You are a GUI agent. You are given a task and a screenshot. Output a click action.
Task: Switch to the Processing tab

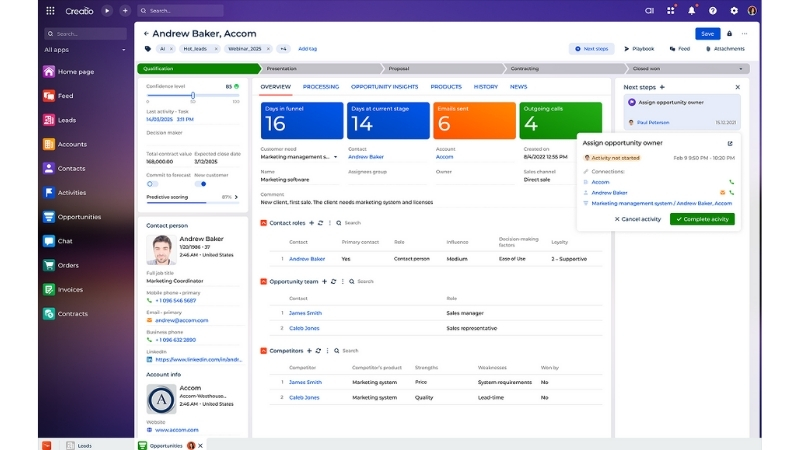(x=321, y=87)
